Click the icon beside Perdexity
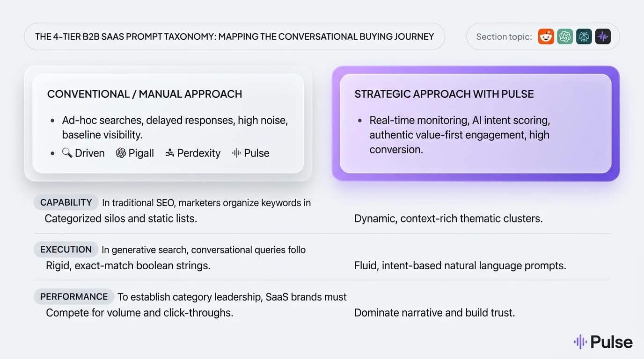The width and height of the screenshot is (644, 359). coord(169,153)
